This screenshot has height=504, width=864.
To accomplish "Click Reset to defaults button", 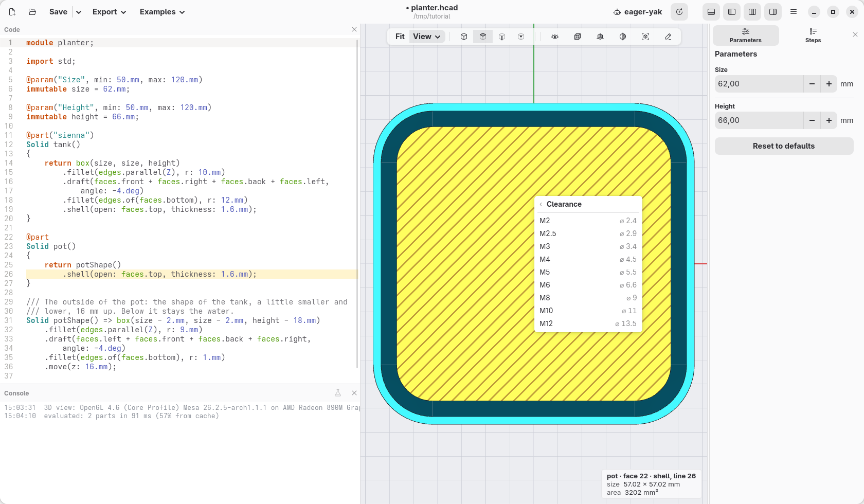I will point(784,146).
